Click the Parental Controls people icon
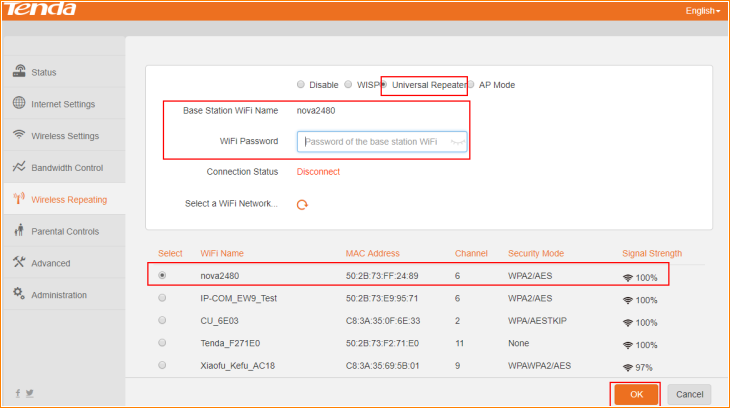The height and width of the screenshot is (408, 730). 18,231
